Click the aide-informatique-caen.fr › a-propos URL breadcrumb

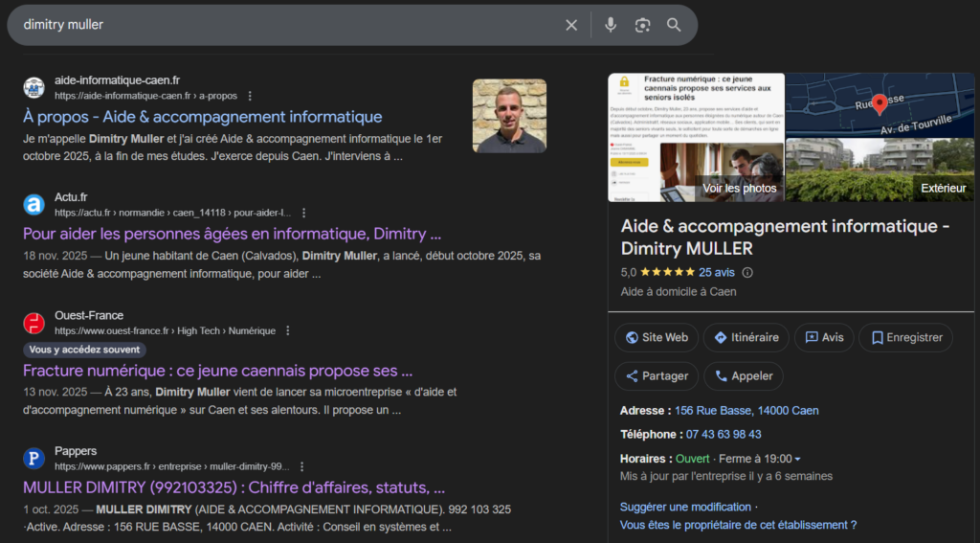coord(145,97)
